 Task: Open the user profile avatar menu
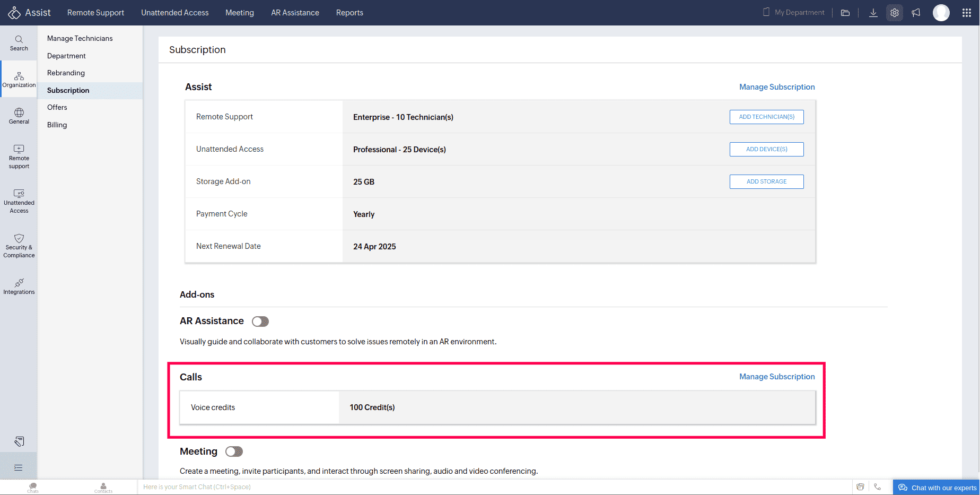point(941,13)
